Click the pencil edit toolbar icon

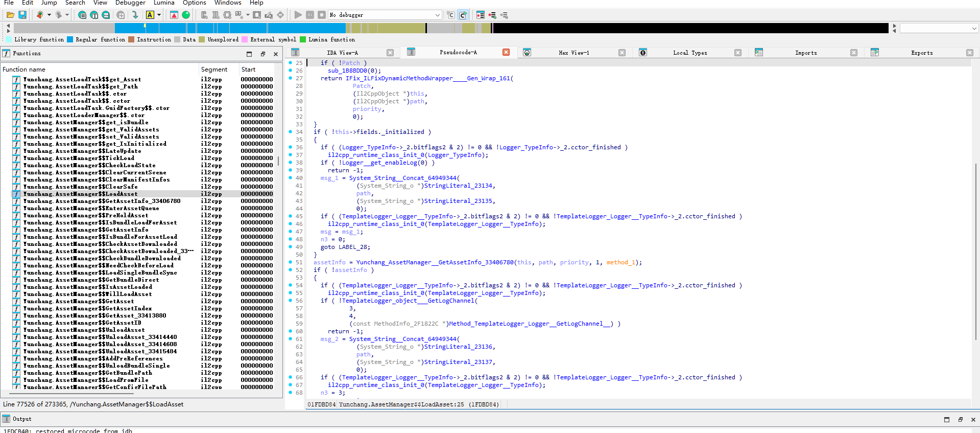point(269,15)
